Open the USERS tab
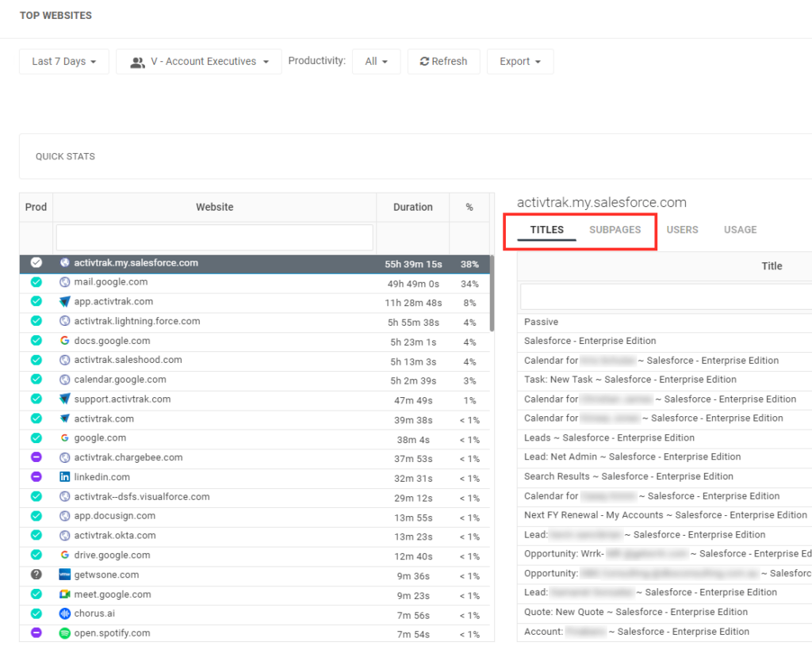812x661 pixels. click(x=682, y=229)
